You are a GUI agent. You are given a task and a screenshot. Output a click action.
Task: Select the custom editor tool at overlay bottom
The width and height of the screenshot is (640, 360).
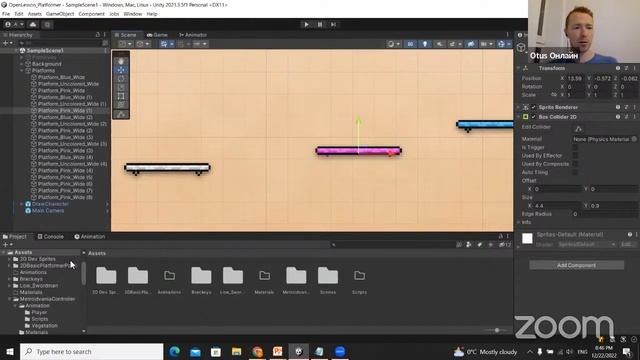point(121,114)
